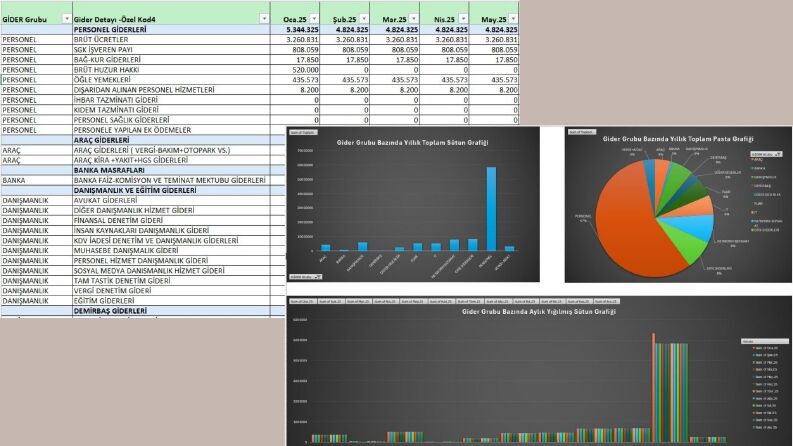Select BANKA group cell in first column

pos(37,180)
